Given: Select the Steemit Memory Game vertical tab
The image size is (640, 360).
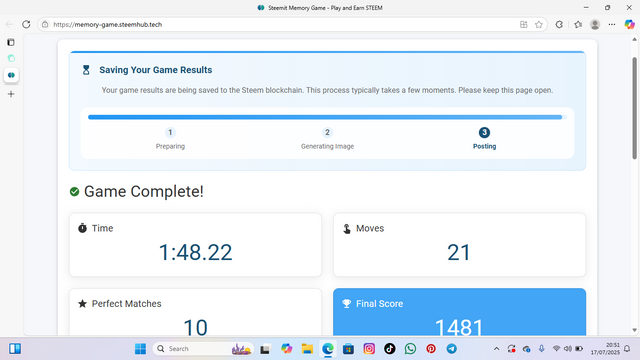Looking at the screenshot, I should click(11, 75).
